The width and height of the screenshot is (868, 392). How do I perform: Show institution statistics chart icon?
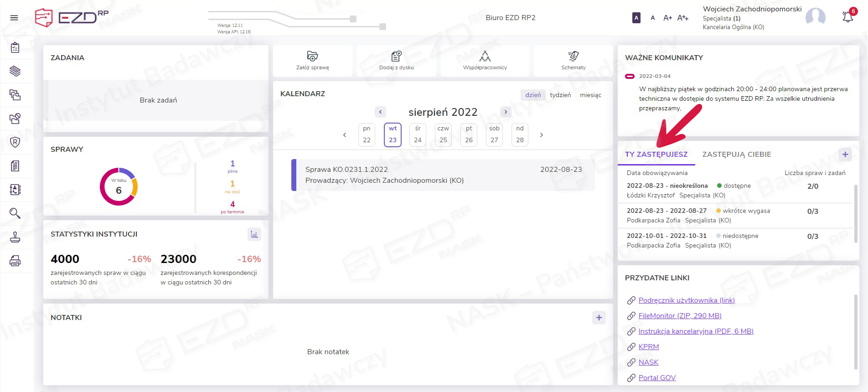(x=254, y=234)
